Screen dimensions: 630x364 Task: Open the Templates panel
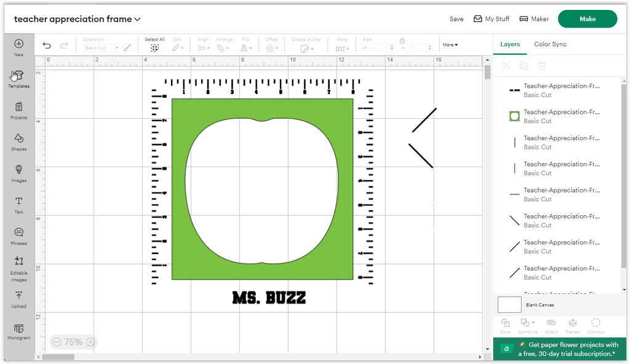pyautogui.click(x=18, y=79)
